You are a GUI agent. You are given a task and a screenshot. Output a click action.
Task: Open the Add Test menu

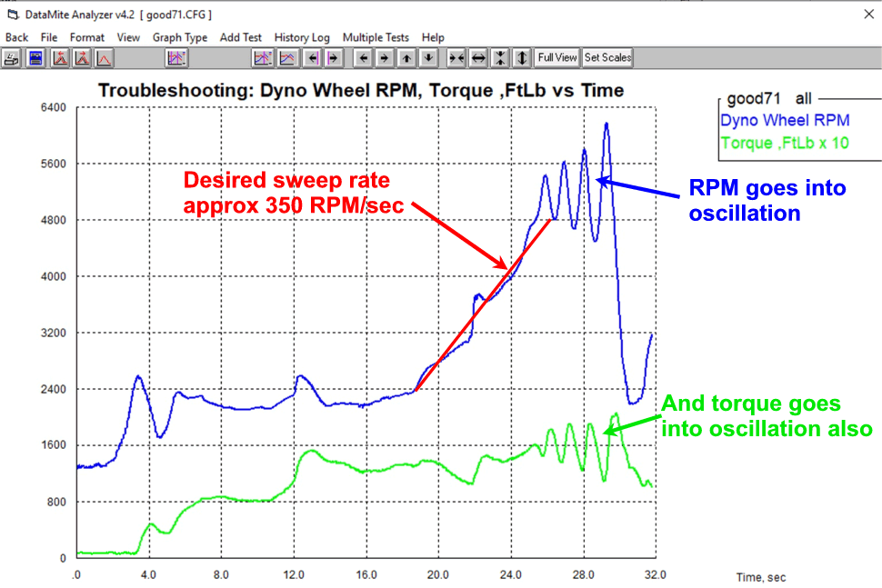tap(241, 37)
